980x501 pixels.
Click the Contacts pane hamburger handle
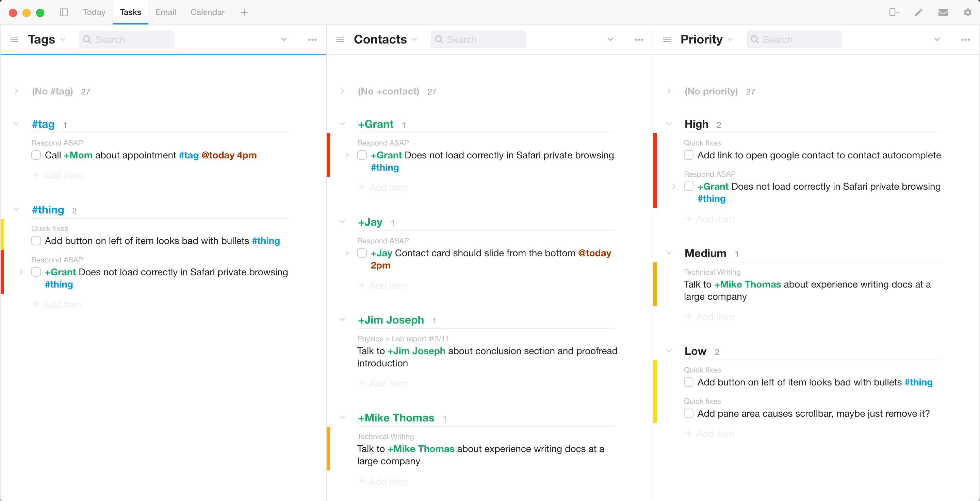click(341, 39)
